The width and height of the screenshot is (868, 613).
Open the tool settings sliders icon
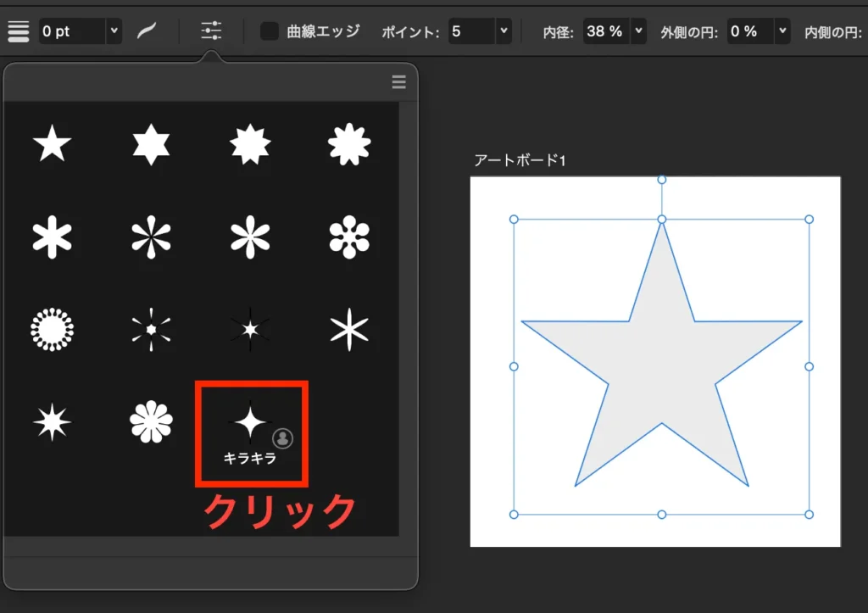click(x=210, y=31)
